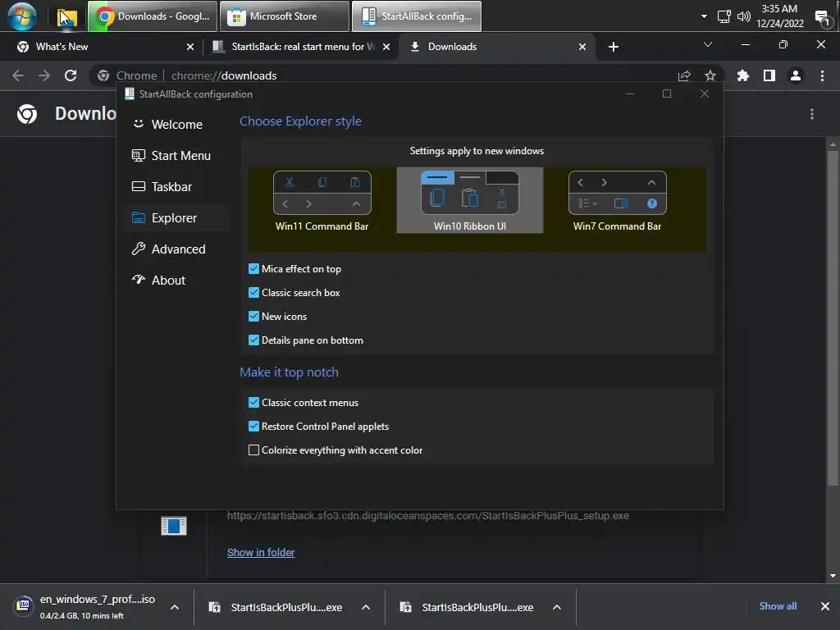Click the Show in folder link
This screenshot has width=840, height=630.
click(260, 552)
